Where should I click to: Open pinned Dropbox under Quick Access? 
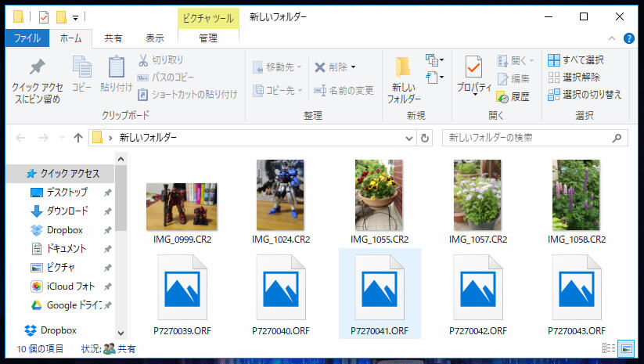[64, 230]
